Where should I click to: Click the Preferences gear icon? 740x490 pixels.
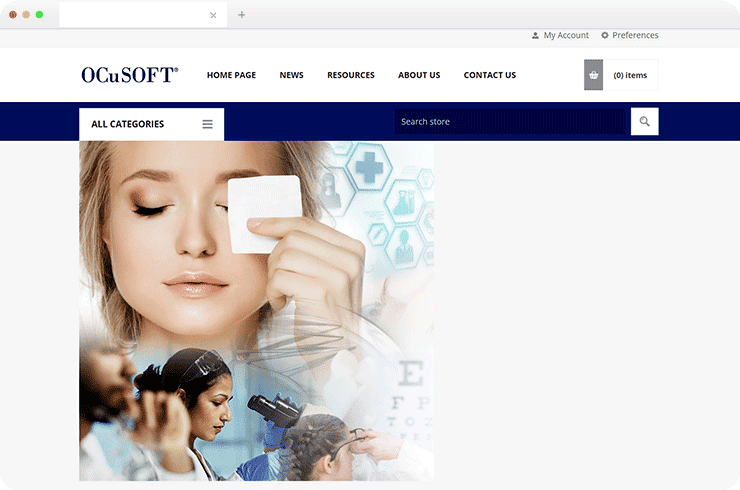click(x=605, y=35)
